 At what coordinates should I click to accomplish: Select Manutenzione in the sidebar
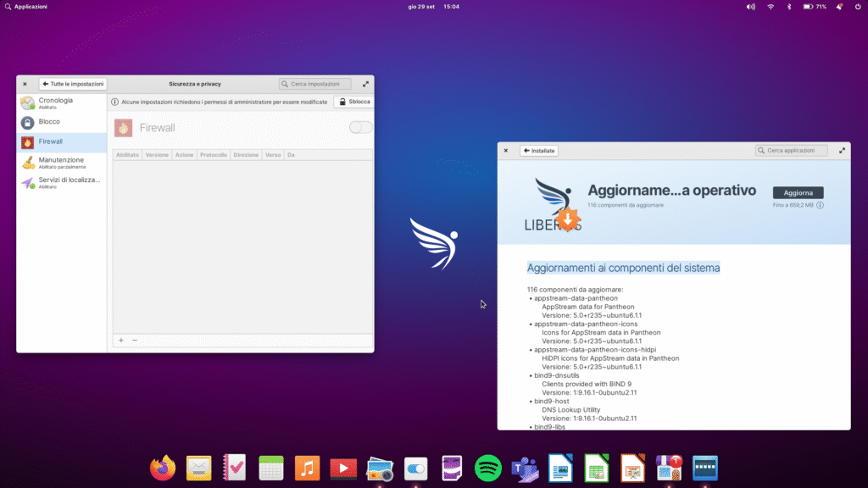click(x=61, y=162)
